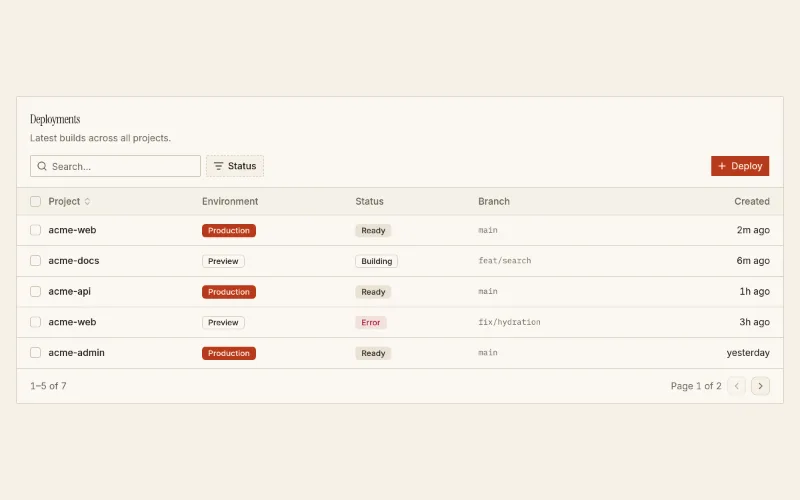Click the fix/hydration branch name
Screen dimensions: 800x500
pyautogui.click(x=509, y=322)
